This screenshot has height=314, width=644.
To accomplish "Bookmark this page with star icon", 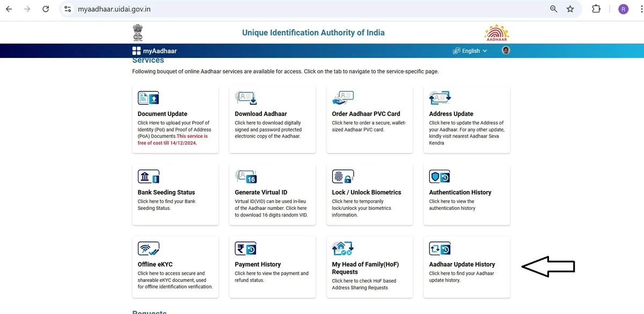I will pos(570,9).
